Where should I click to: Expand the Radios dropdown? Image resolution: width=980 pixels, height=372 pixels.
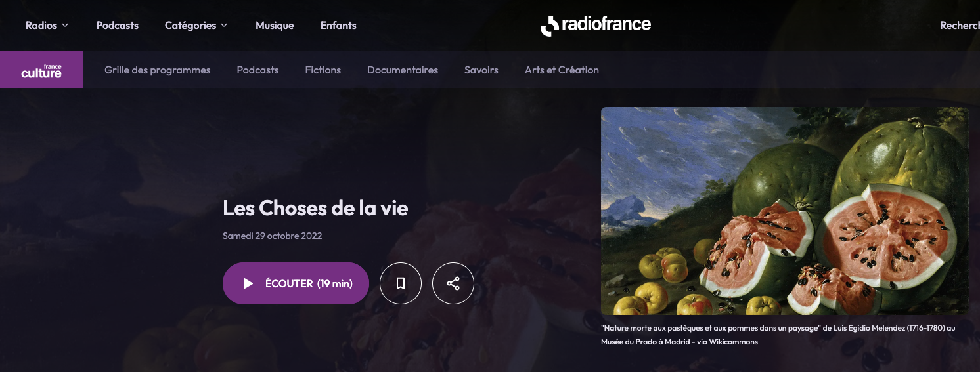pos(47,26)
